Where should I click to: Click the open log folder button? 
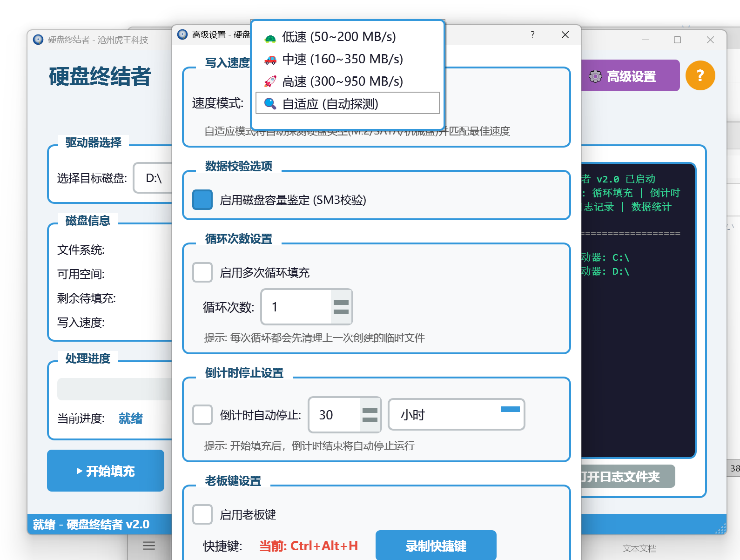point(628,476)
